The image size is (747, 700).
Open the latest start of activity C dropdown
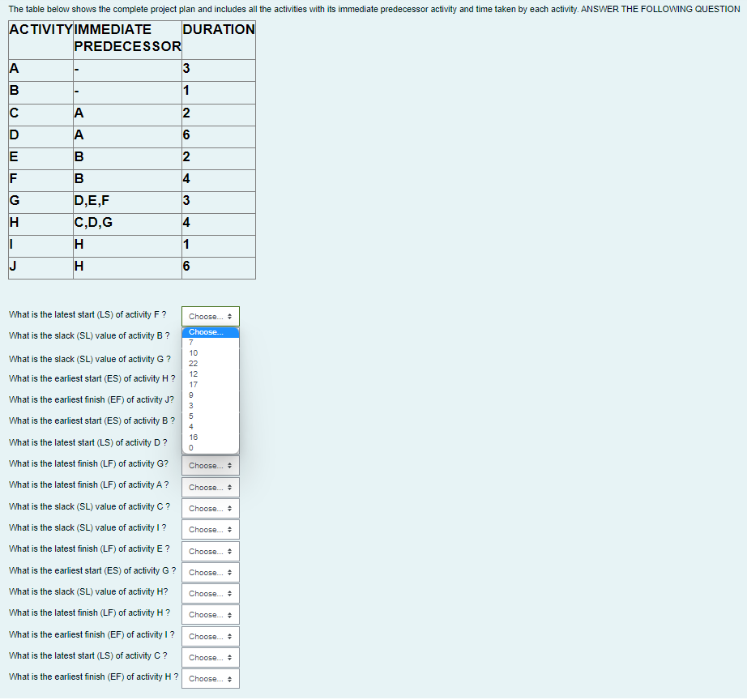(210, 657)
